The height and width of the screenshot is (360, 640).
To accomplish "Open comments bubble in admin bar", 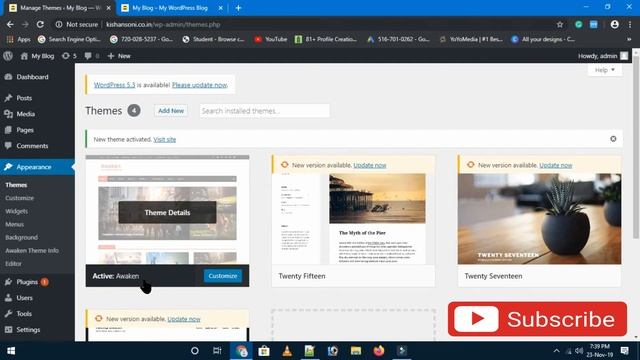I will 91,56.
